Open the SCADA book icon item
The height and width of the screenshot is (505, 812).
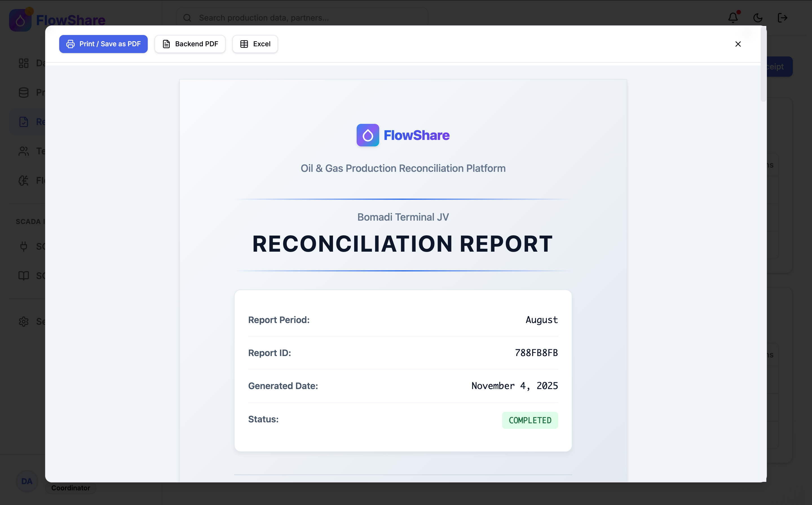[24, 276]
